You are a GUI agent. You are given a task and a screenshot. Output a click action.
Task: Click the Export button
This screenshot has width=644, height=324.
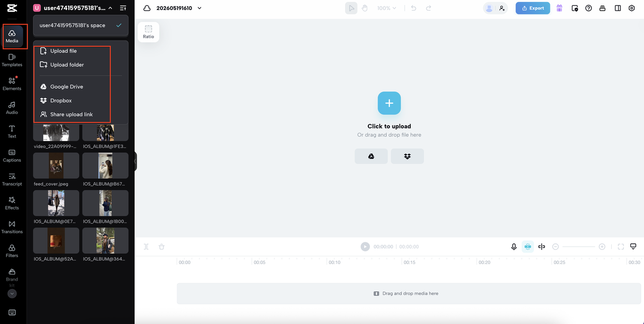click(533, 8)
